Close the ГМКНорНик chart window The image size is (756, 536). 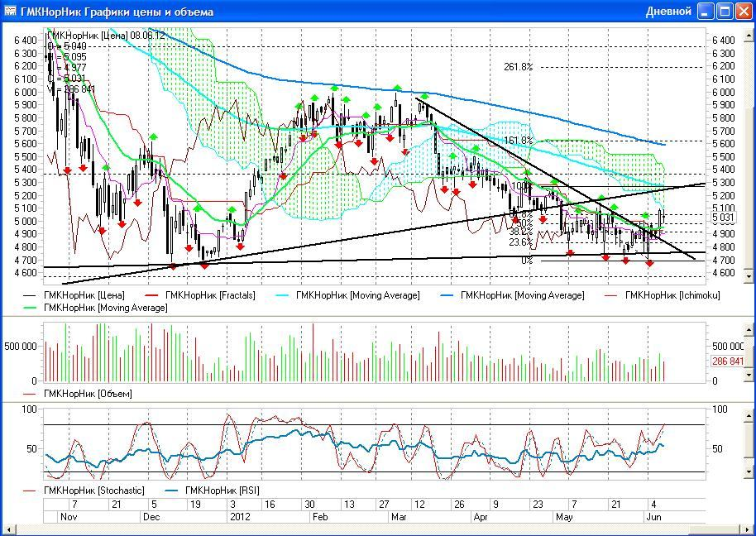pyautogui.click(x=742, y=12)
